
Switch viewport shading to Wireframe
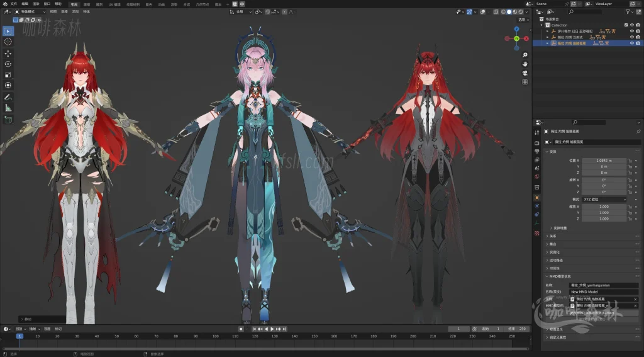503,12
